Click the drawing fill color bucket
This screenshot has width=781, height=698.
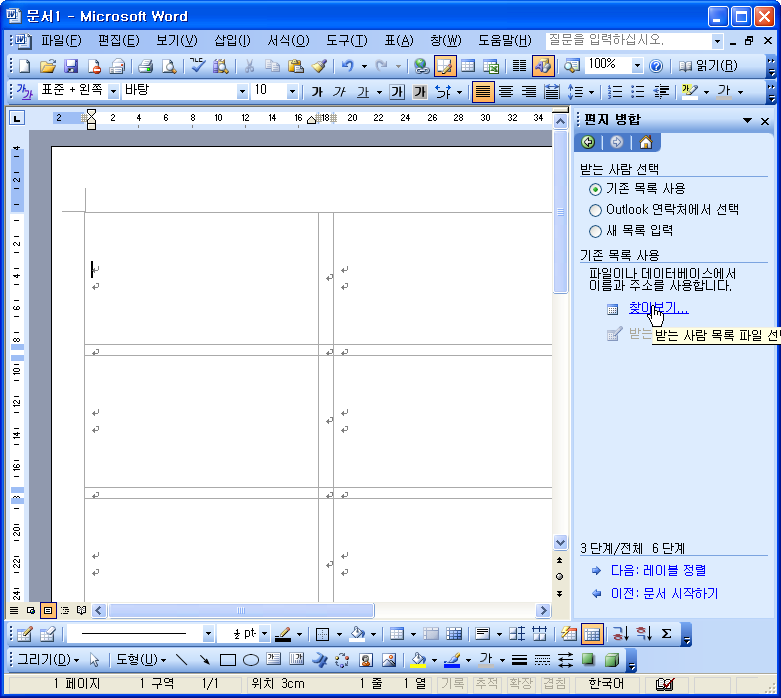coord(418,660)
